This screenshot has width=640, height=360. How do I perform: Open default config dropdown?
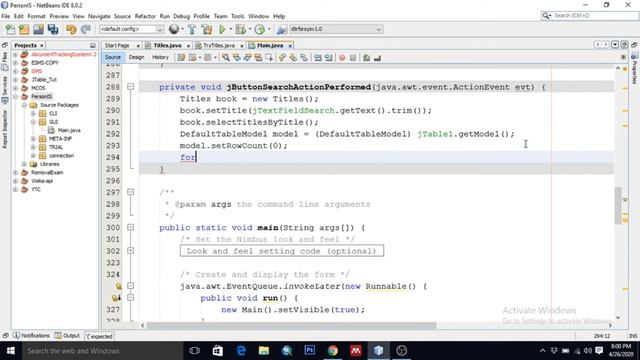[x=131, y=29]
